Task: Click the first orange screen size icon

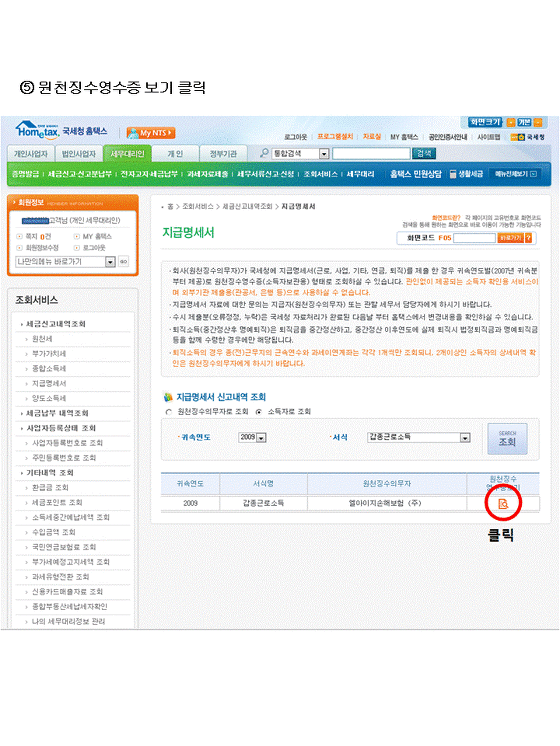Action: 511,122
